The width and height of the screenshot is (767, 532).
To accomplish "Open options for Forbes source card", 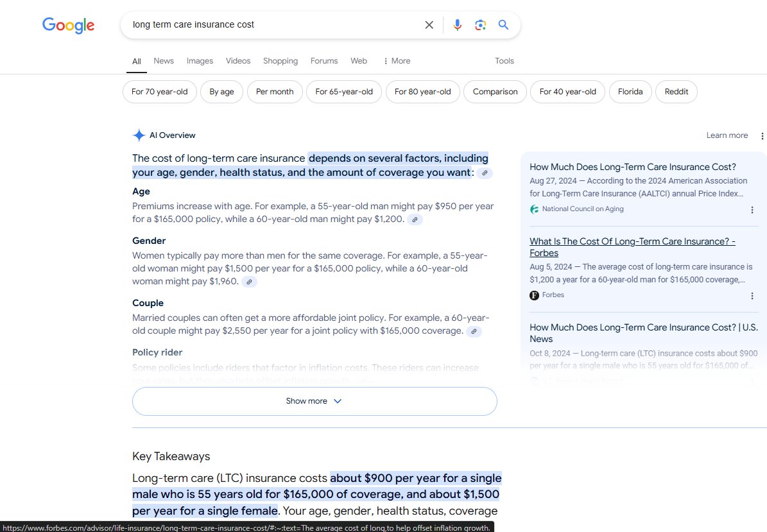I will point(752,296).
